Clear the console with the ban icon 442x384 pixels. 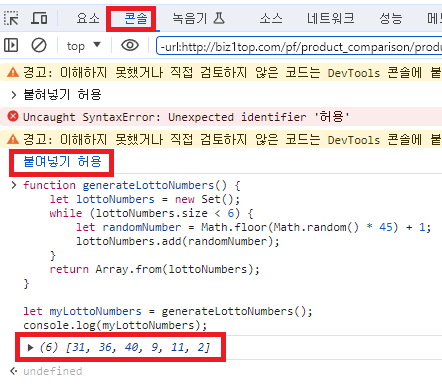[x=39, y=45]
